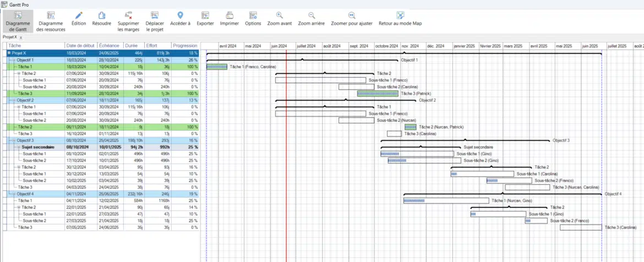This screenshot has height=262, width=644.
Task: Click the Progression column header
Action: click(184, 45)
